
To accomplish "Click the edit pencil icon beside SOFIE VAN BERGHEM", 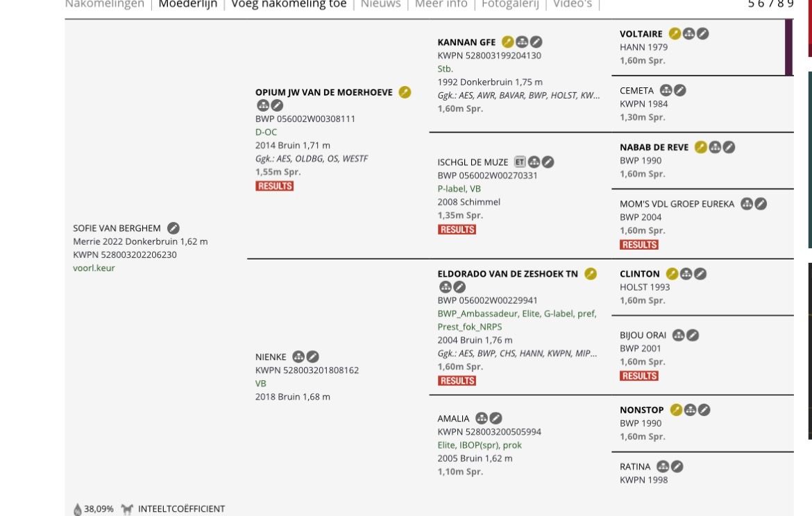I will (174, 228).
